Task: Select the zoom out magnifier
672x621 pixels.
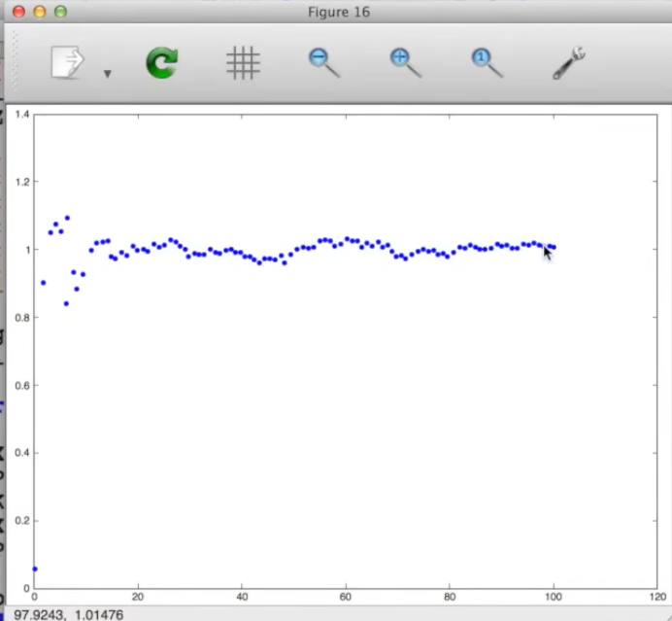Action: pos(324,62)
